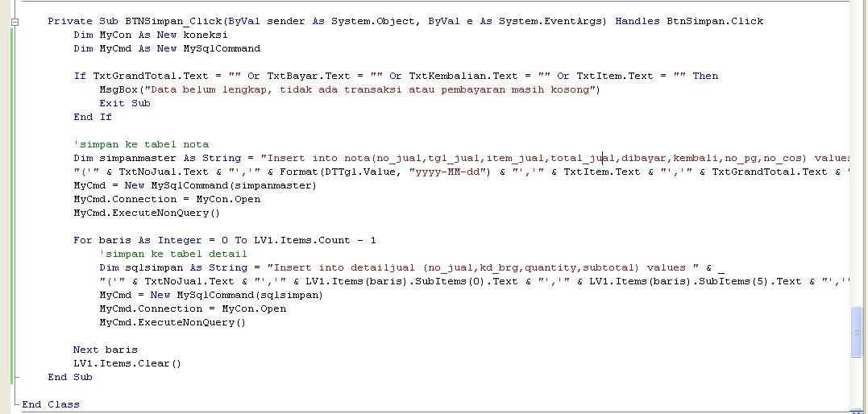Click the line 'Dim MyCon As New koneksi'

click(x=151, y=35)
